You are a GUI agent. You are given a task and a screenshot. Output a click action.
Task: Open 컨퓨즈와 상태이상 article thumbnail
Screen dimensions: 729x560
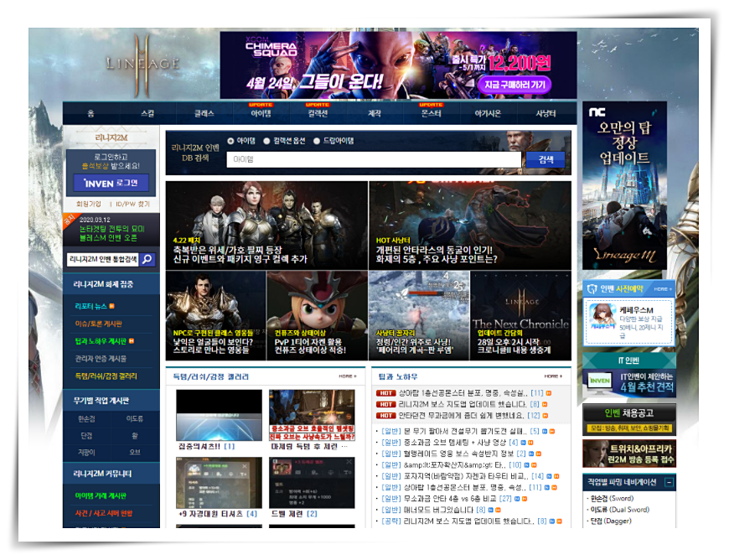[317, 315]
